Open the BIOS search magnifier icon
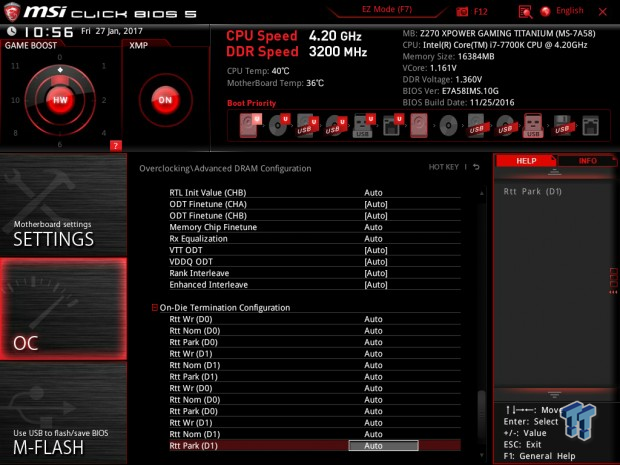The image size is (620, 465). click(x=525, y=12)
